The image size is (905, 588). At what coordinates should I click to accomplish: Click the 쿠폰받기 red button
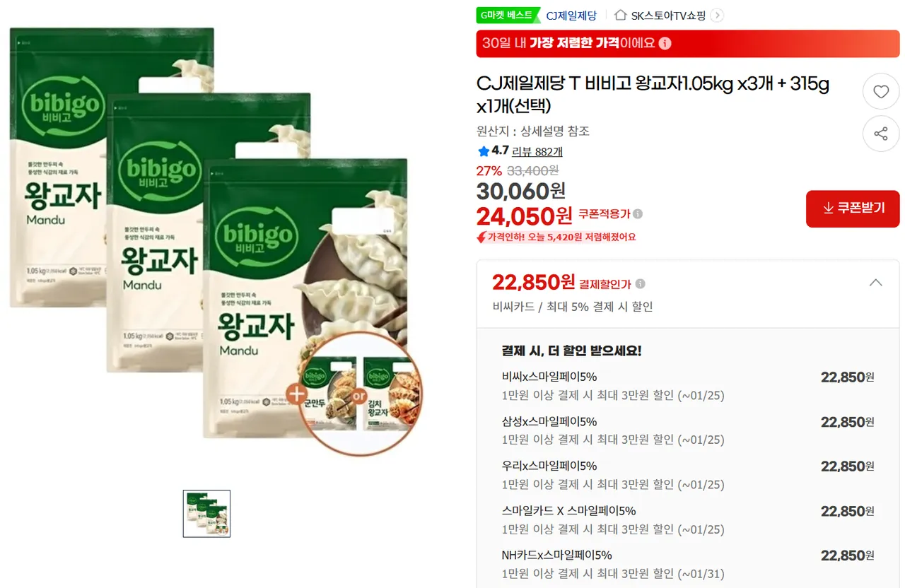pos(853,208)
